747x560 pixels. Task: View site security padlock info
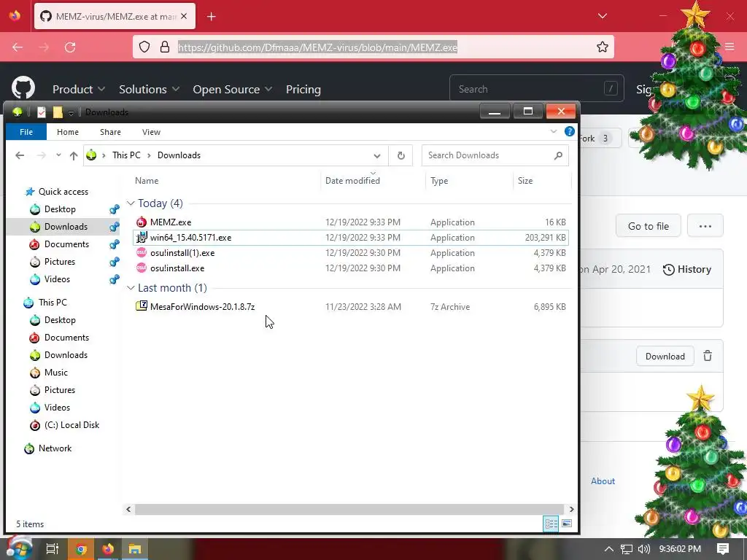pos(165,47)
